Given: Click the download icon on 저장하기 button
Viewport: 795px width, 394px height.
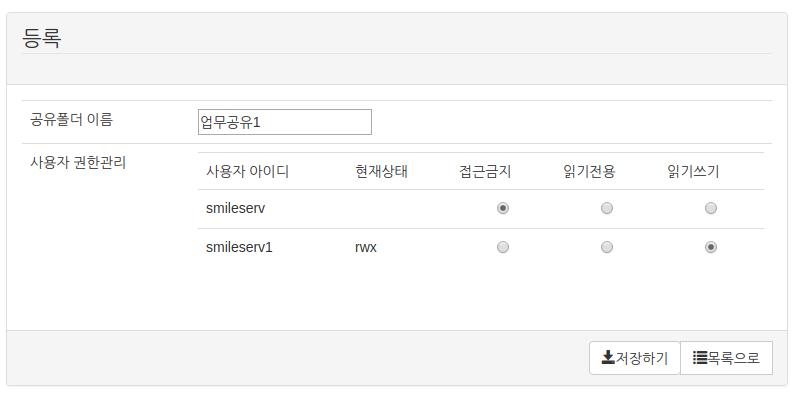Looking at the screenshot, I should (x=607, y=358).
